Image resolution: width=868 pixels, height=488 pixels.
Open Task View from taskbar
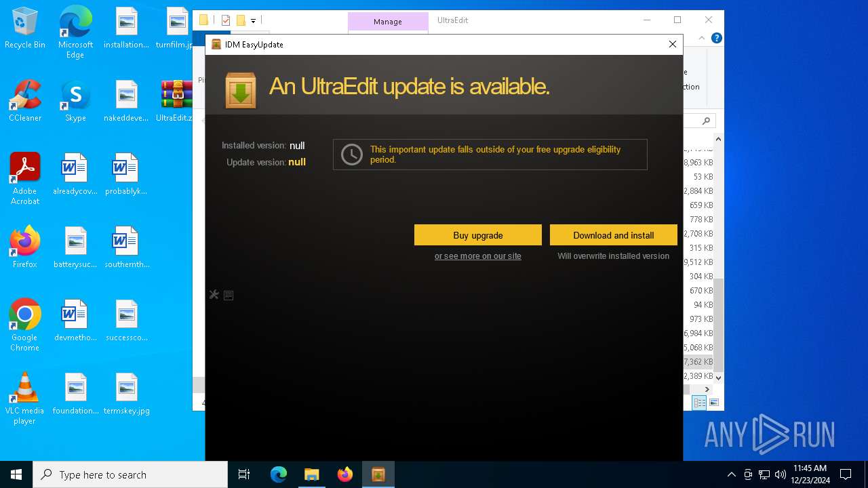244,474
